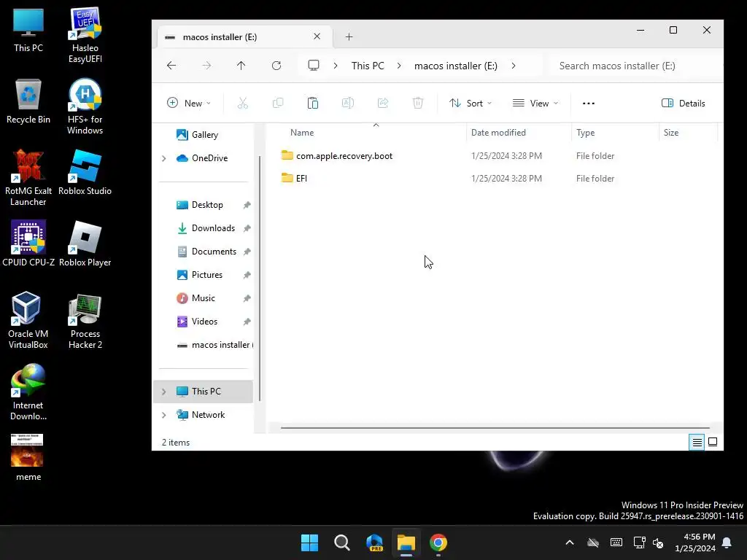
Task: Select Process Hacker 2 desktop icon
Action: 85,321
